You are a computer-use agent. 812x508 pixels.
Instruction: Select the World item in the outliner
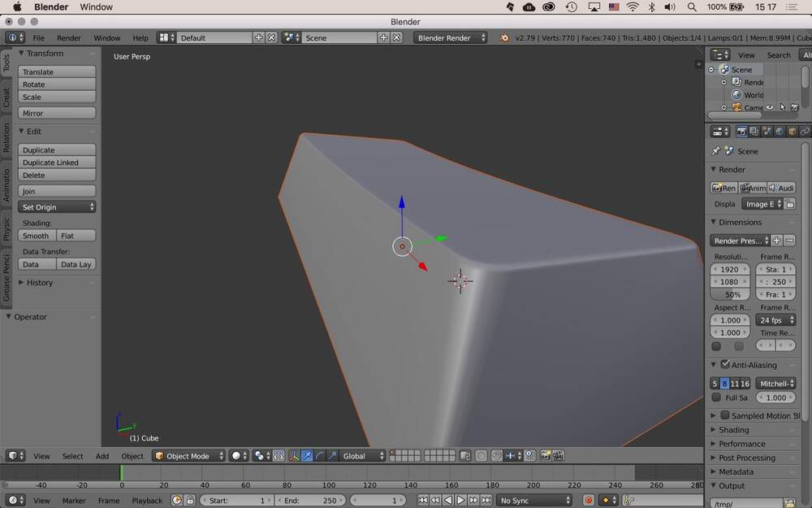click(x=754, y=95)
